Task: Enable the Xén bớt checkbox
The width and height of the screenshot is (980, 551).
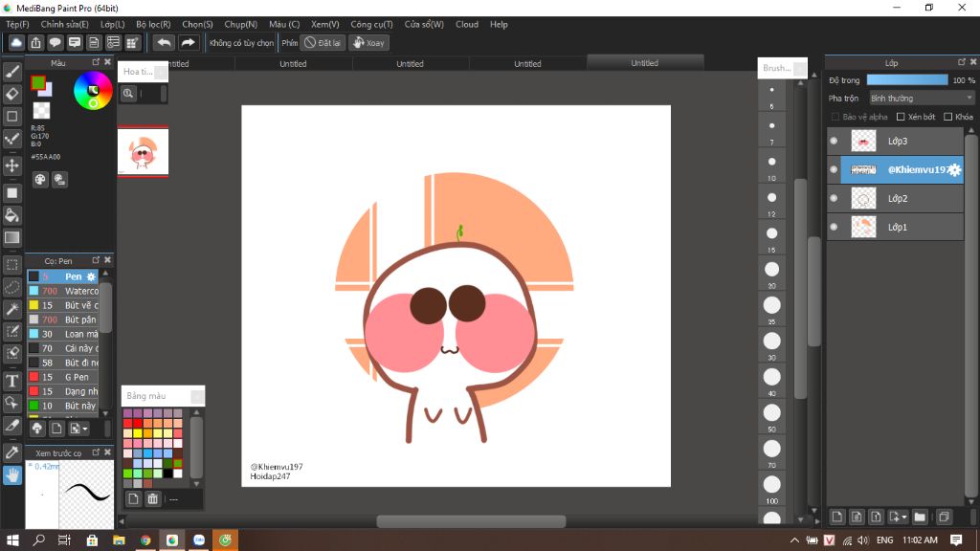Action: tap(901, 117)
